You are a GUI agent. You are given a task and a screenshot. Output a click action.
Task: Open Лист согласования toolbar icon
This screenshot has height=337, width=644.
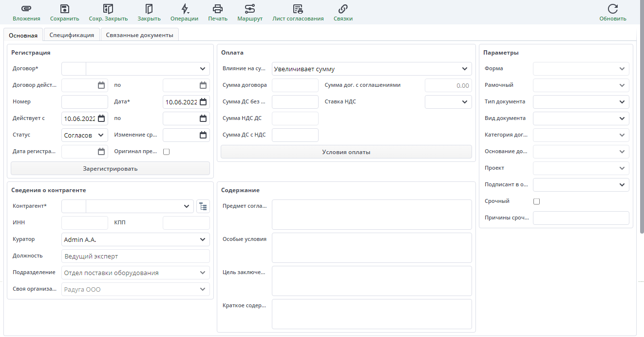(x=298, y=9)
